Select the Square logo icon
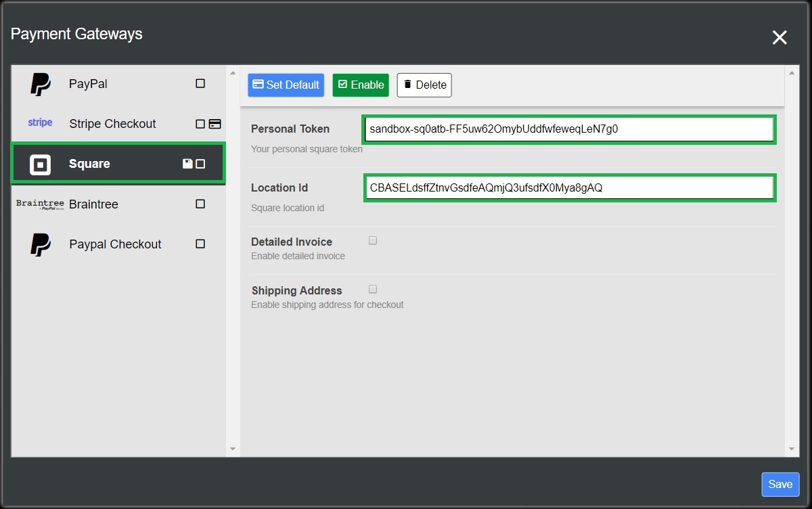This screenshot has width=812, height=509. coord(40,163)
